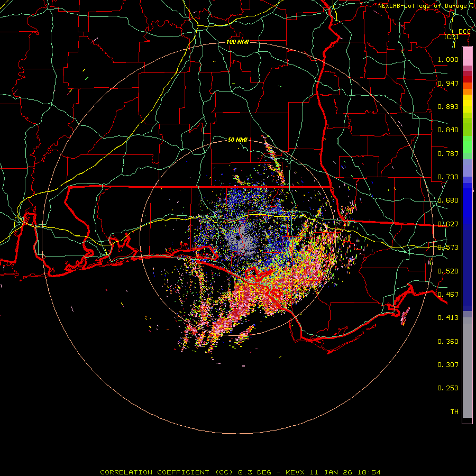The width and height of the screenshot is (476, 476).
Task: Click the black radar site dot at center
Action: (x=237, y=238)
